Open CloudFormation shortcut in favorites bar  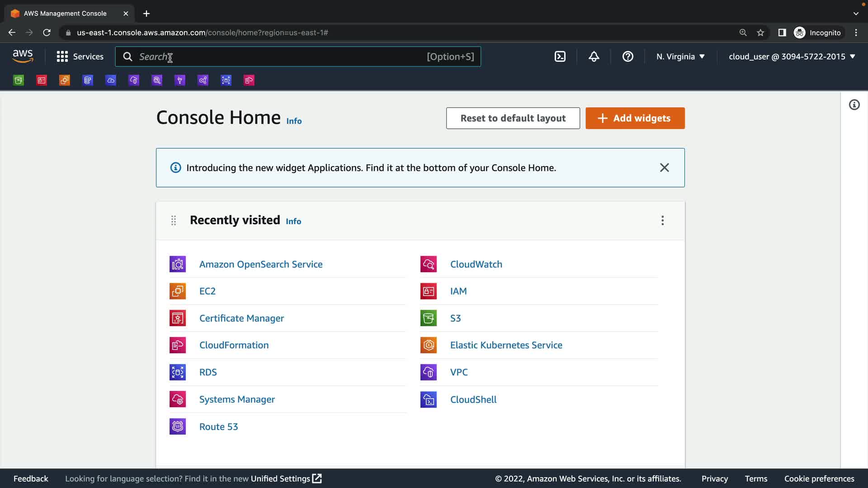point(249,80)
